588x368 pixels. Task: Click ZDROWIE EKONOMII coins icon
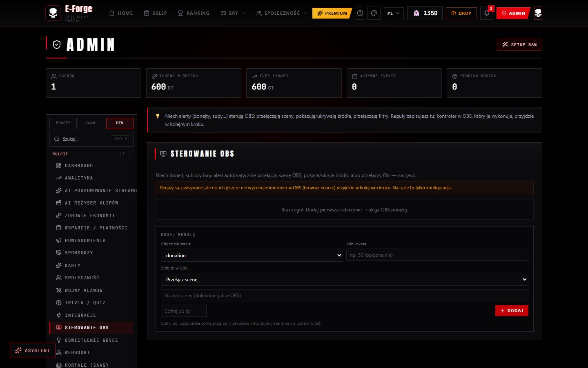click(x=59, y=215)
